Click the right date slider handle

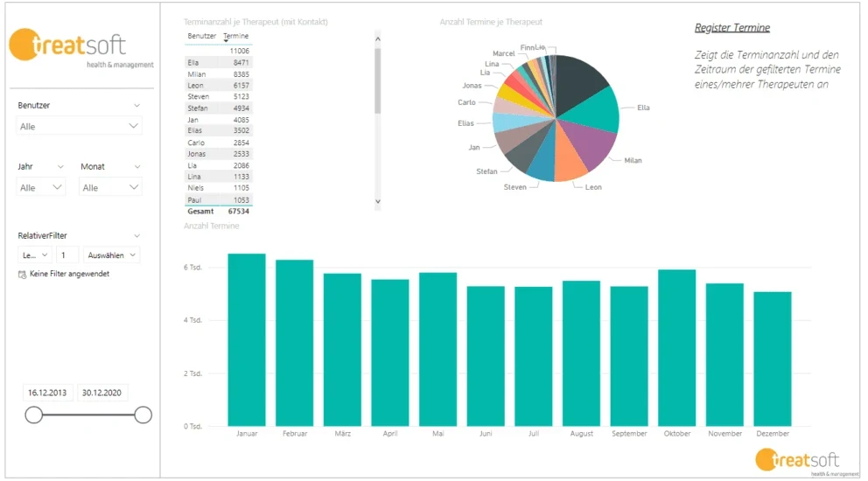point(143,415)
